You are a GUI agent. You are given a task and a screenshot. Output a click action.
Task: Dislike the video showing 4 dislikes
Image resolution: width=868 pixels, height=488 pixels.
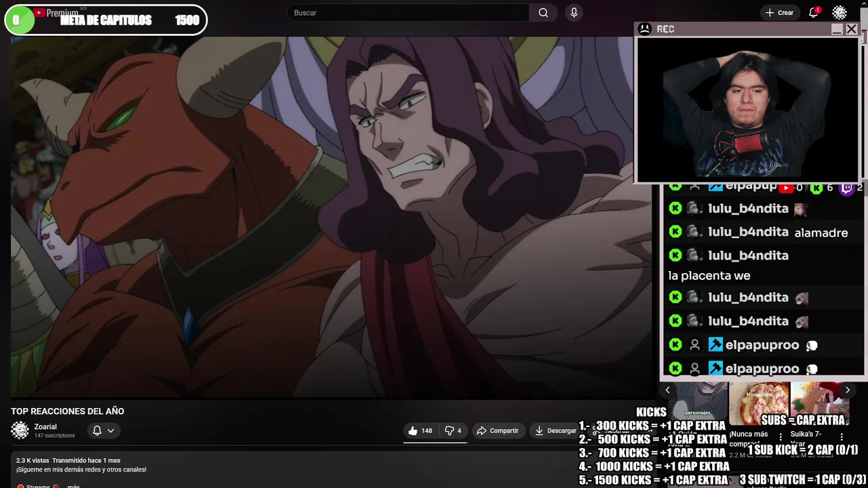pos(452,430)
